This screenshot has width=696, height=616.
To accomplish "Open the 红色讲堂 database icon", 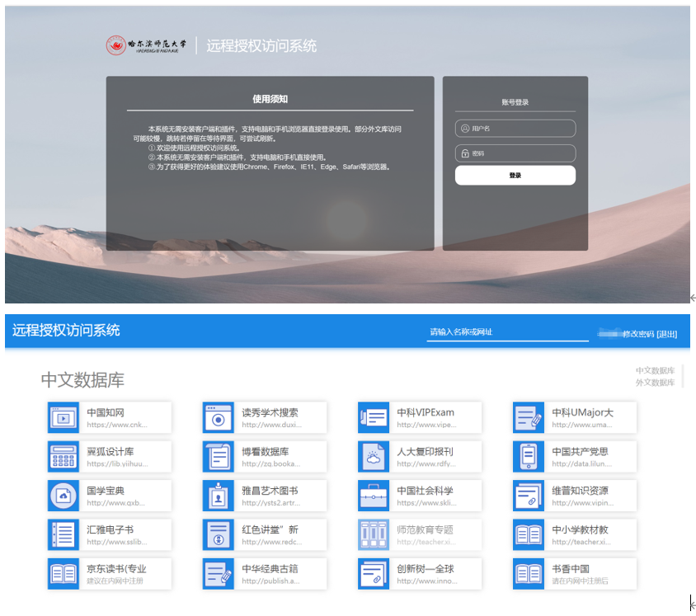I will point(219,535).
